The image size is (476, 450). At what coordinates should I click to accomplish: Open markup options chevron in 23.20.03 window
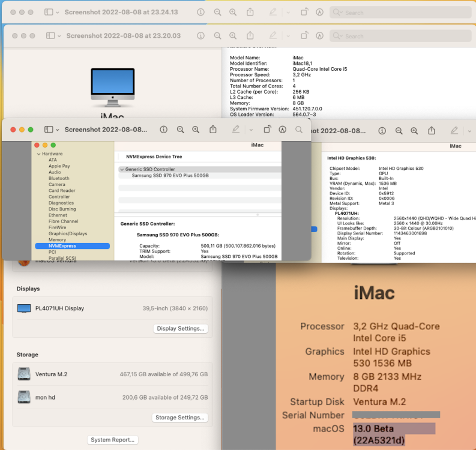[288, 36]
